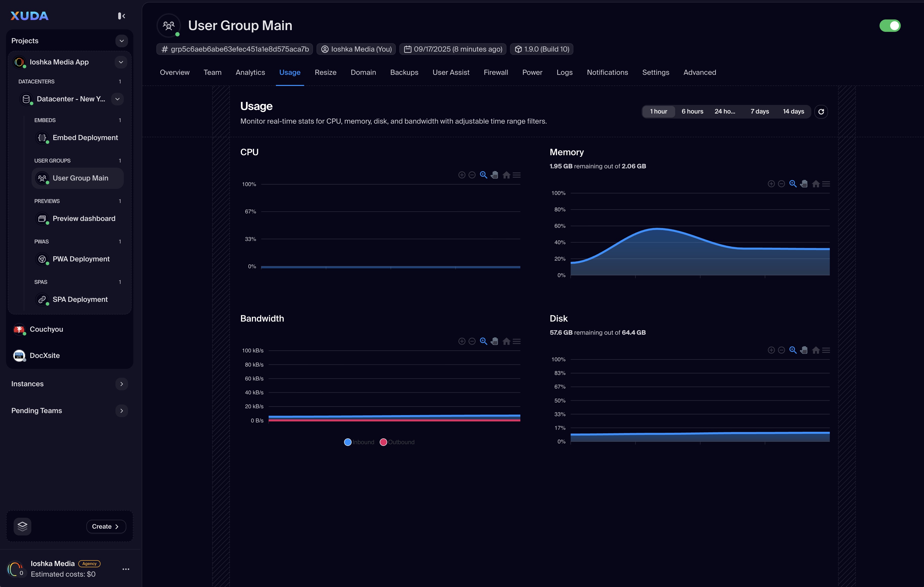Select the pan hand tool on Memory chart
This screenshot has height=587, width=924.
804,184
